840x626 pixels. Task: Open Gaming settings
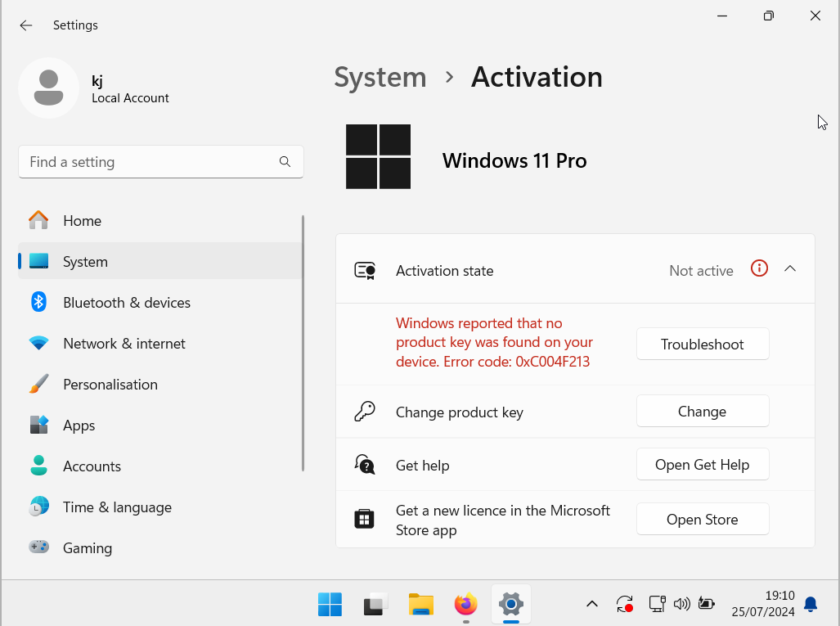pyautogui.click(x=160, y=547)
